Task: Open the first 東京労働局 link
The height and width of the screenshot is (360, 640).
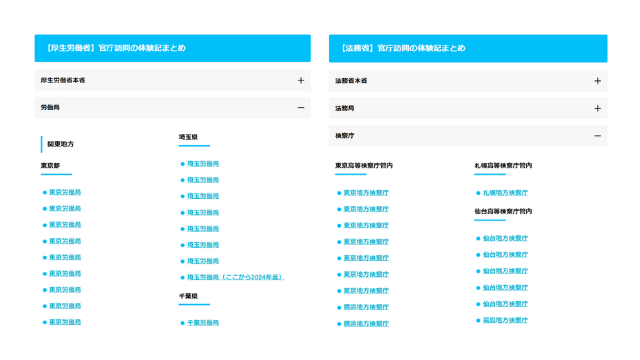Action: [x=65, y=192]
